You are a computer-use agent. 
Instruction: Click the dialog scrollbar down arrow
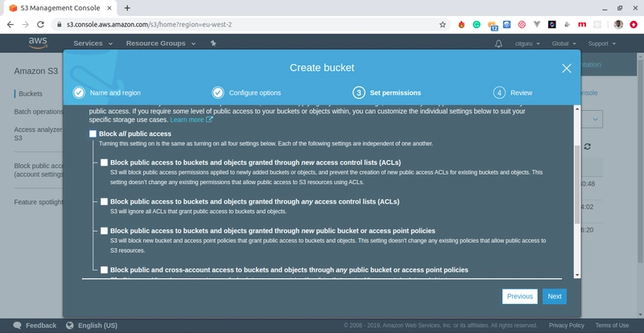(x=576, y=275)
